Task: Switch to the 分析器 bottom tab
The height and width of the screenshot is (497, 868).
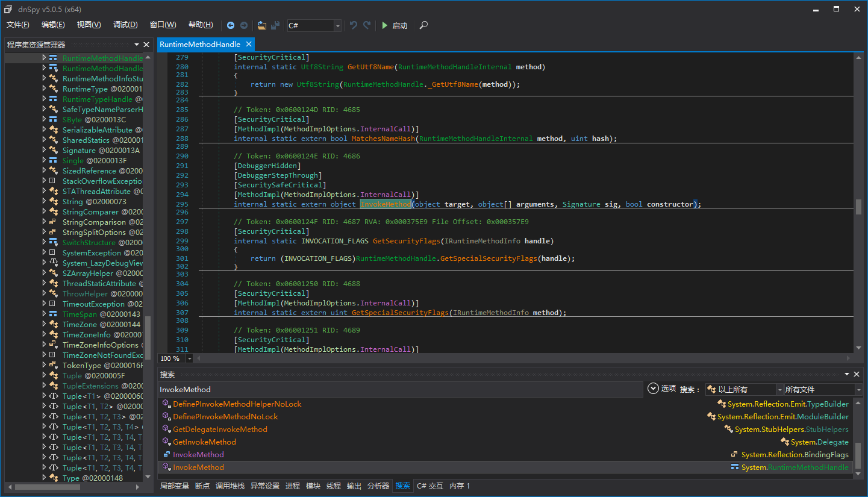Action: (x=378, y=486)
